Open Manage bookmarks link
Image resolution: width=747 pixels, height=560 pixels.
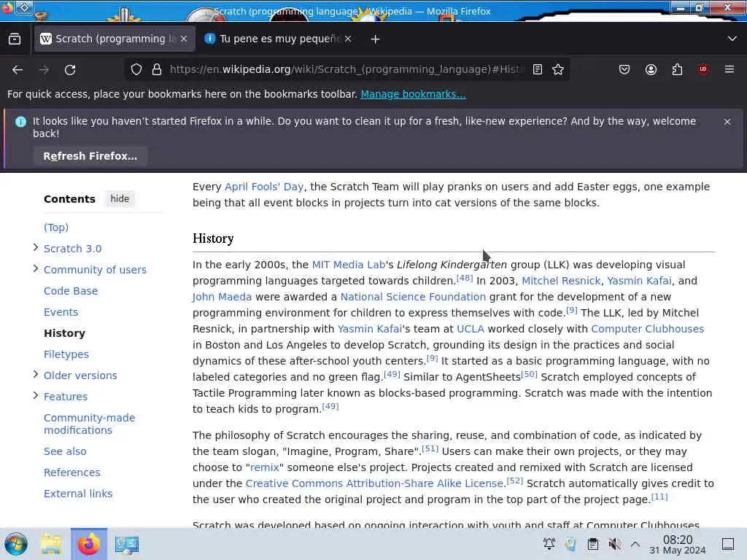pos(413,94)
